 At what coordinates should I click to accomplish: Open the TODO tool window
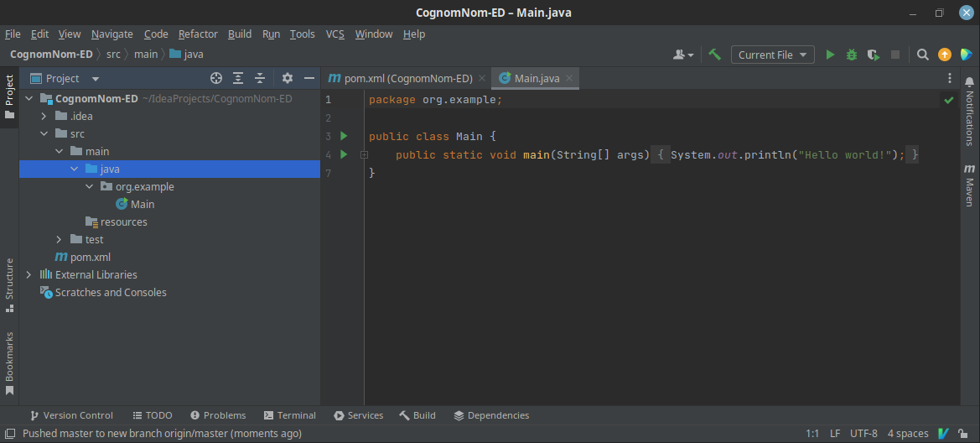click(x=153, y=415)
